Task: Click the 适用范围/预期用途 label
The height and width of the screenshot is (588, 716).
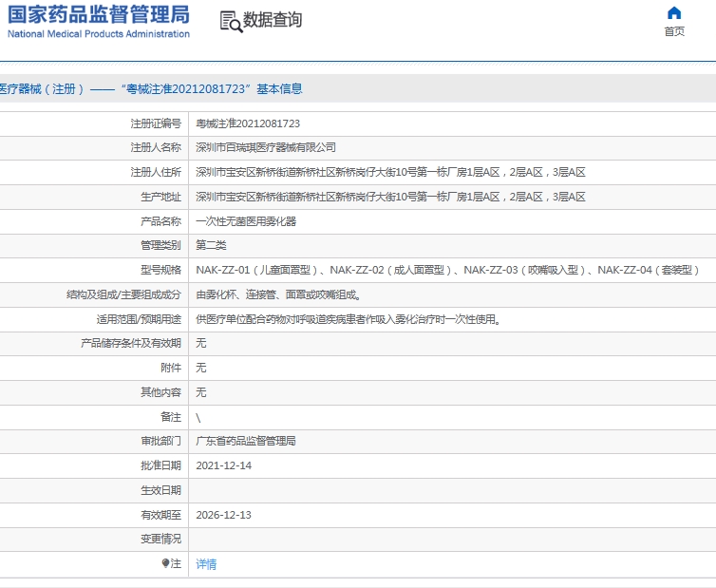Action: (139, 319)
